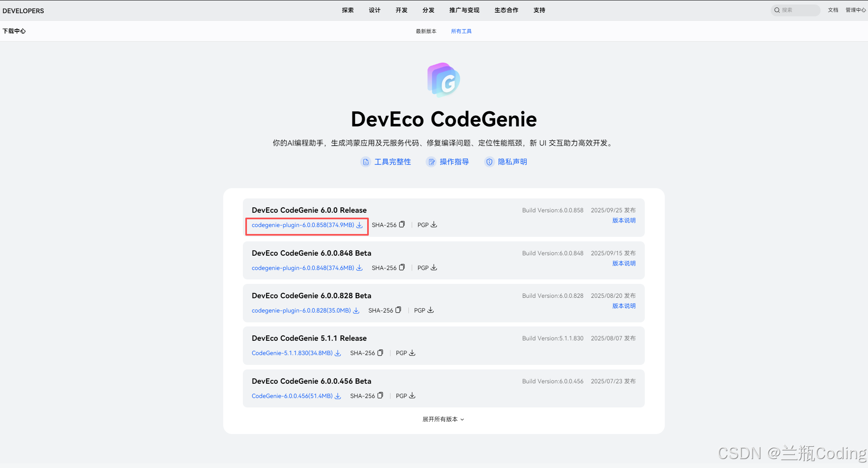The width and height of the screenshot is (868, 468).
Task: Download PGP signature for 6.0.0.456 Beta
Action: tap(412, 396)
